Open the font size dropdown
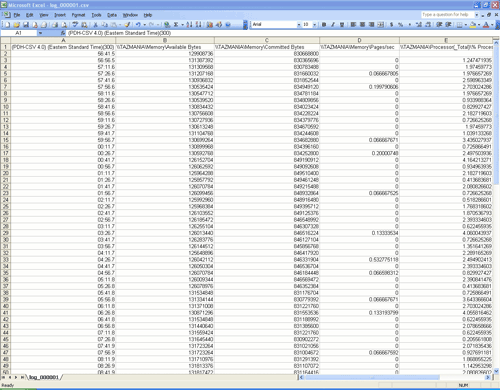Viewport: 500px width, 390px height. pyautogui.click(x=314, y=25)
